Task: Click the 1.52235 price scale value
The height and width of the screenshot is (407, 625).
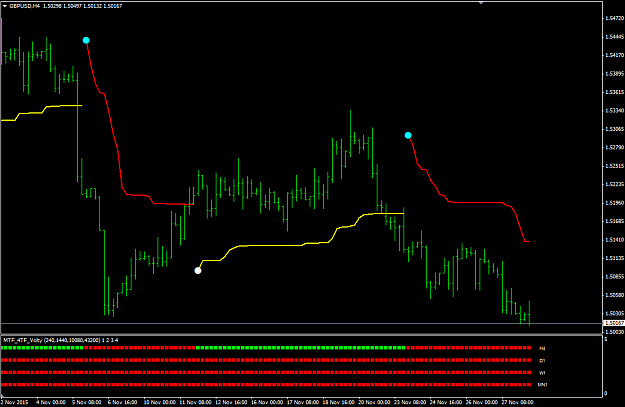Action: coord(614,184)
